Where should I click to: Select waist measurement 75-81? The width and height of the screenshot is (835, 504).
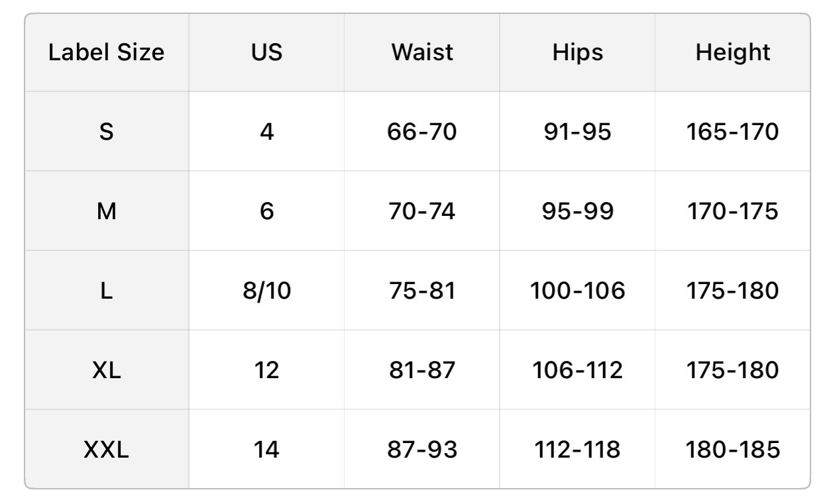pos(422,291)
